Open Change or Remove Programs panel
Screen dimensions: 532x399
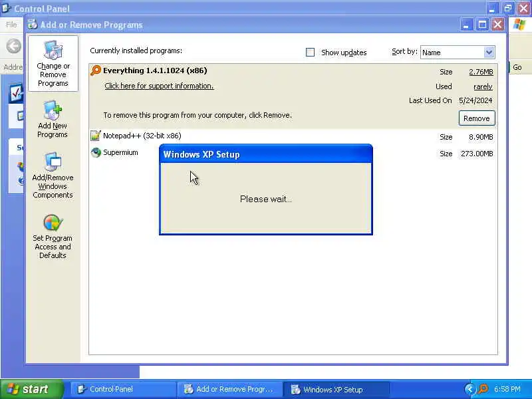[x=53, y=64]
